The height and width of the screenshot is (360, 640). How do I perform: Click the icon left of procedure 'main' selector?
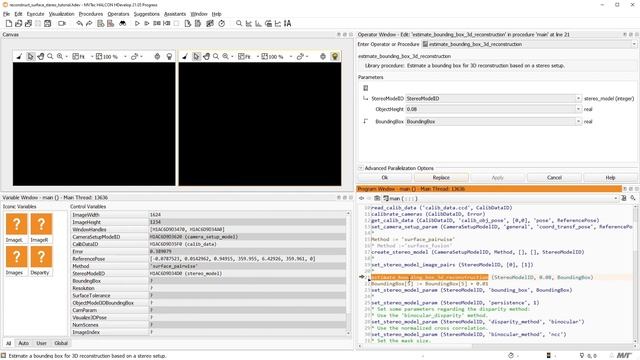[377, 198]
